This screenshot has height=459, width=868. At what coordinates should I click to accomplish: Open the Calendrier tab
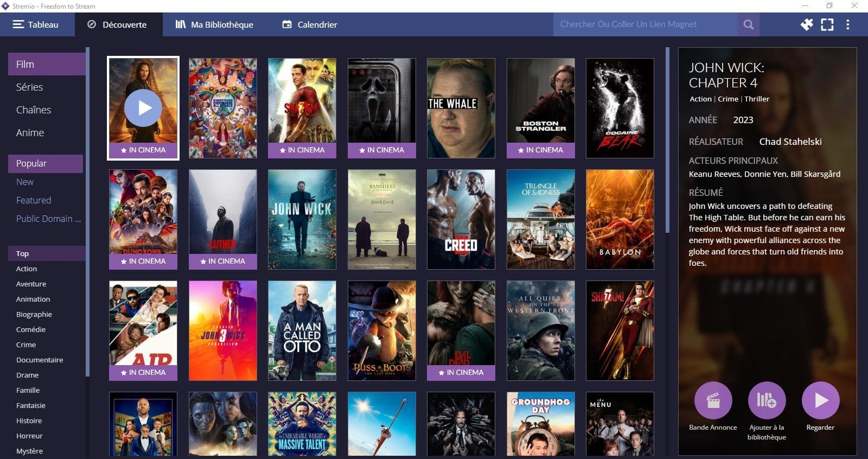[x=310, y=24]
